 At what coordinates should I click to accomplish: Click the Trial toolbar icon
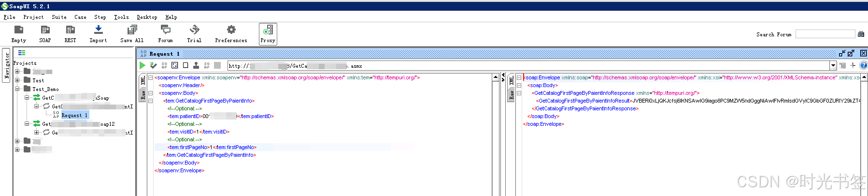click(x=194, y=34)
